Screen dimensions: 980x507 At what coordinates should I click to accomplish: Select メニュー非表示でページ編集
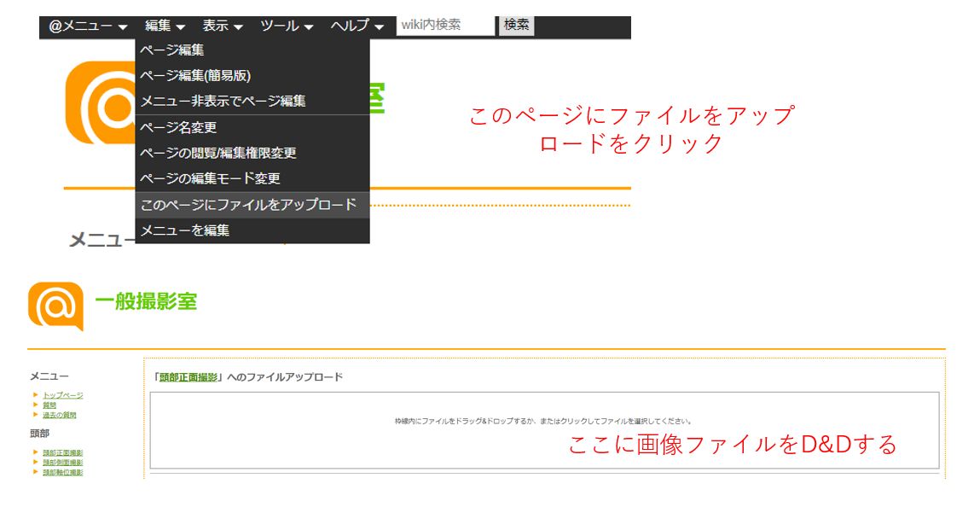[x=223, y=102]
